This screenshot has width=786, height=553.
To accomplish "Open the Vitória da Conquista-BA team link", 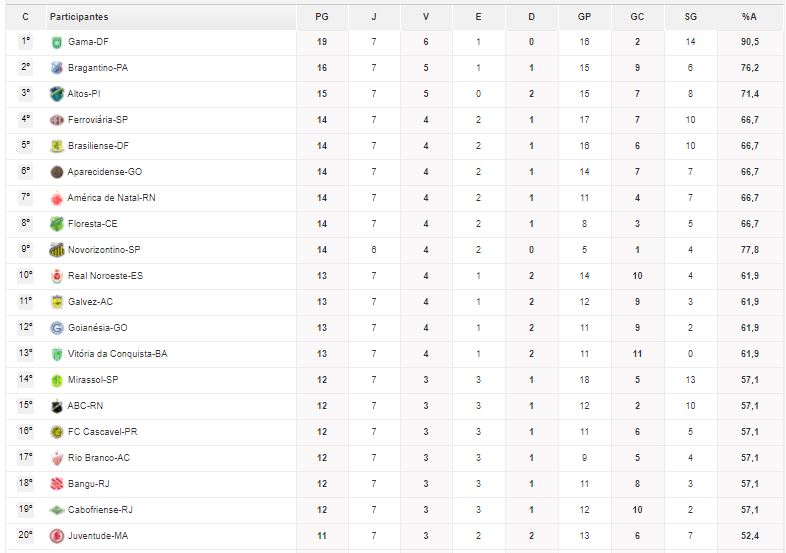I will (x=117, y=354).
